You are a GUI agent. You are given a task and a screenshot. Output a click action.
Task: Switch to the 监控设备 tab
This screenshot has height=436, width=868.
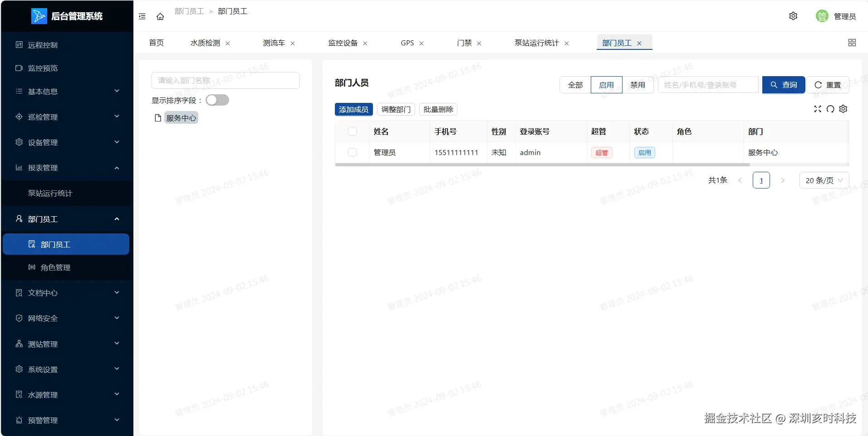[x=343, y=43]
